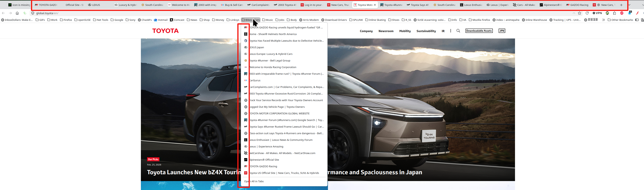644x190 pixels.
Task: Click the search magnifier on Toyota site
Action: coord(458,31)
